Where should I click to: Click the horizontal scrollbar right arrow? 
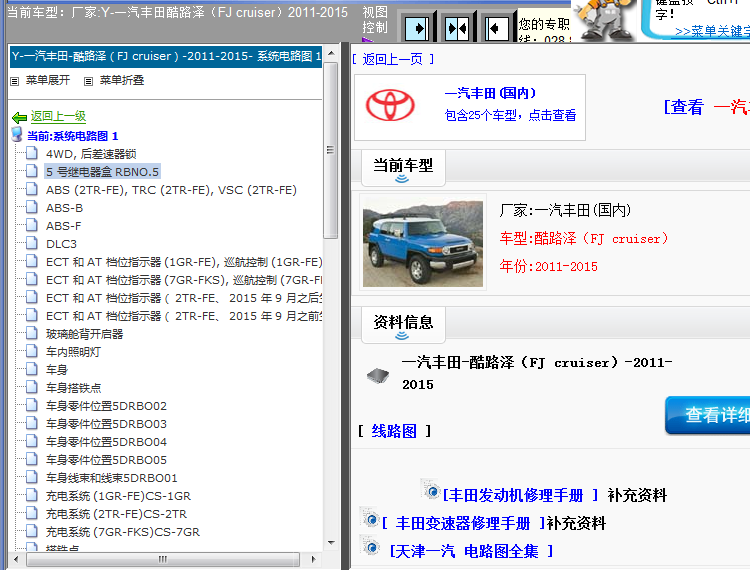(313, 559)
